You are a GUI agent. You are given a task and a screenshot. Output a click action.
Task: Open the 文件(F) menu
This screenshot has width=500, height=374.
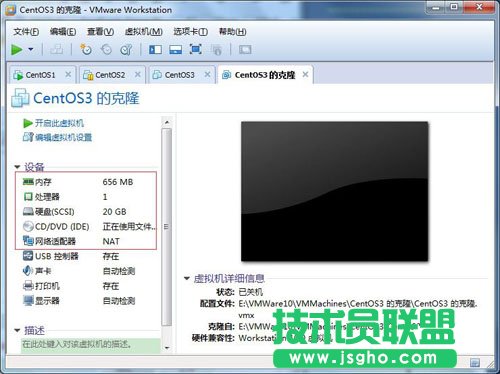26,32
